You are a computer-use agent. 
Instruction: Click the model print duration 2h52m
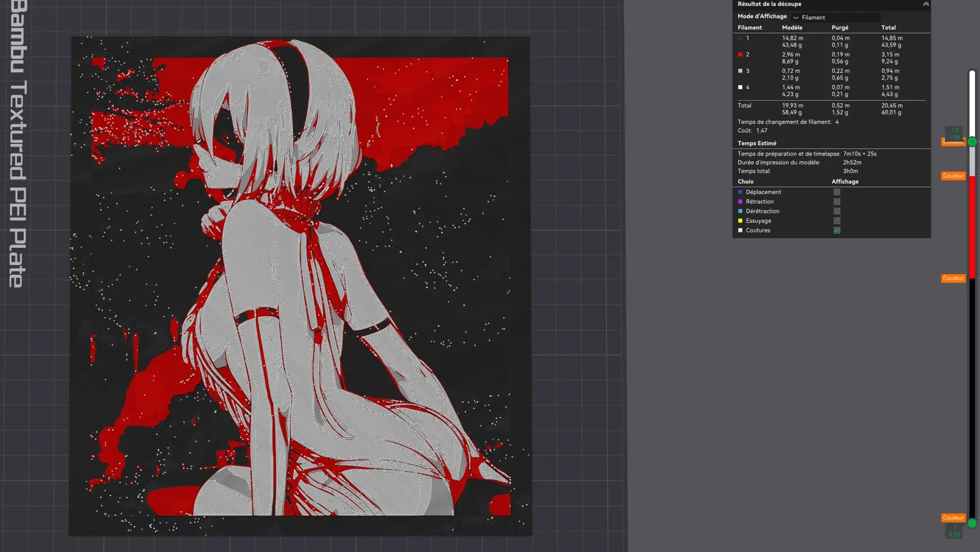[852, 163]
